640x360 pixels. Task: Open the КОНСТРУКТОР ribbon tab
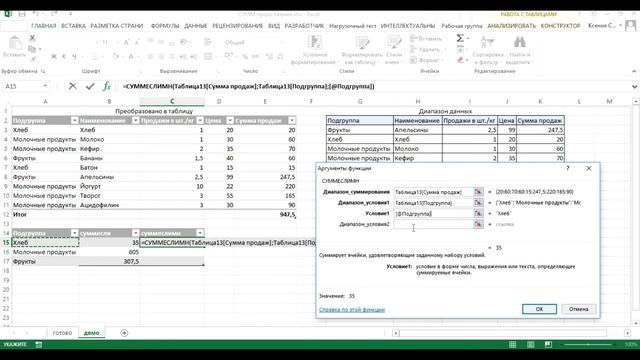click(x=560, y=26)
